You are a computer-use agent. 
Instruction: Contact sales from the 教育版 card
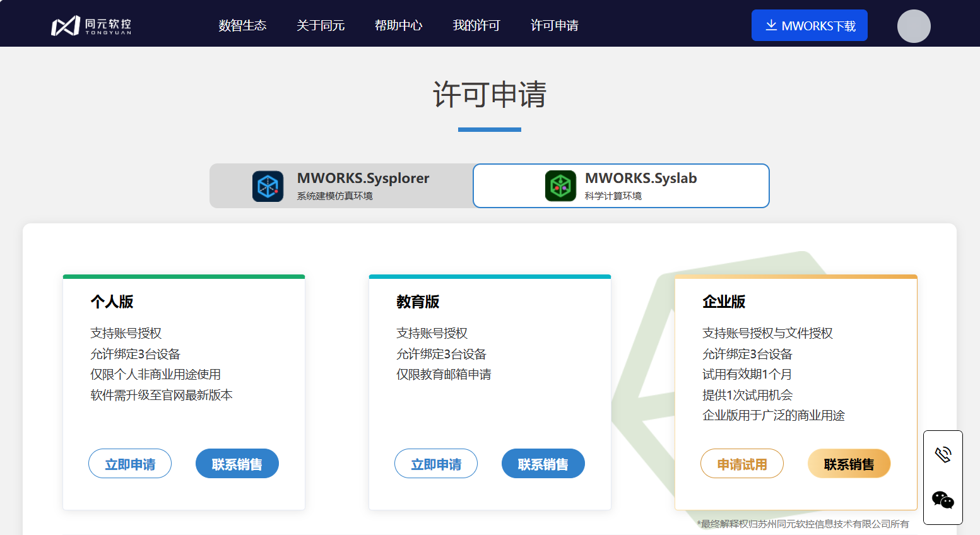pyautogui.click(x=543, y=464)
